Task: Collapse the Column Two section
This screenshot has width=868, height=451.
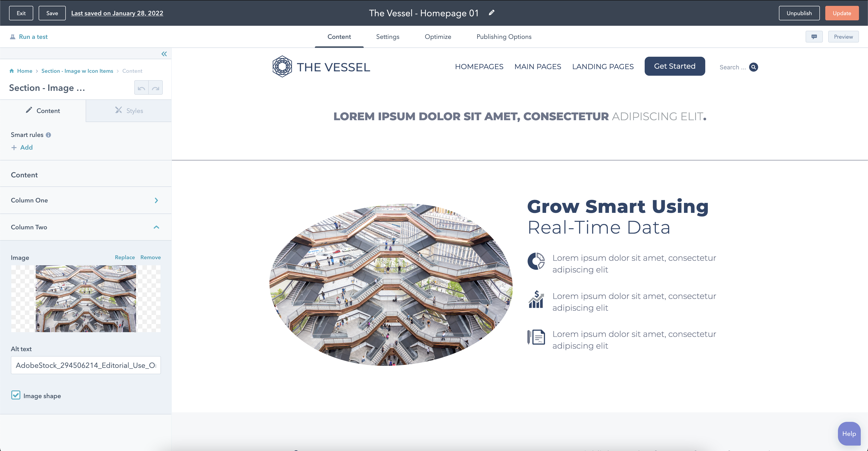Action: 156,227
